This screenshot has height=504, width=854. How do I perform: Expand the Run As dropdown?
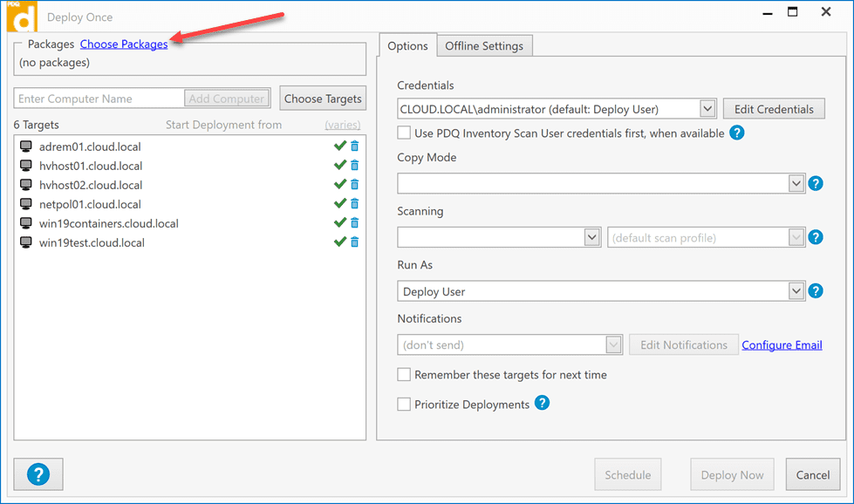[795, 291]
